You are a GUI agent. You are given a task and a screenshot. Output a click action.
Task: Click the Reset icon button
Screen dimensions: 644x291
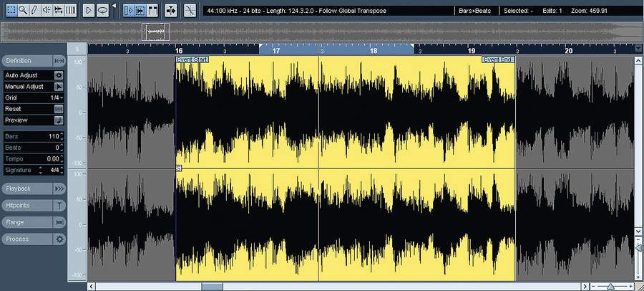59,109
